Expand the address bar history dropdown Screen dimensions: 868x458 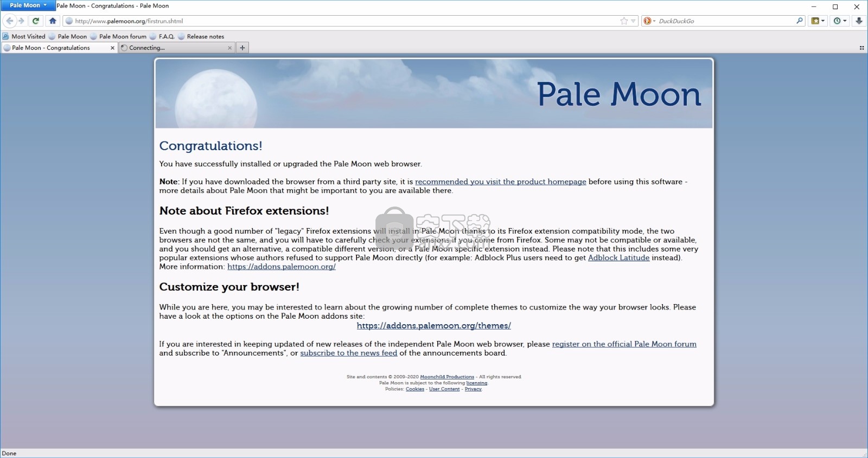(x=633, y=21)
